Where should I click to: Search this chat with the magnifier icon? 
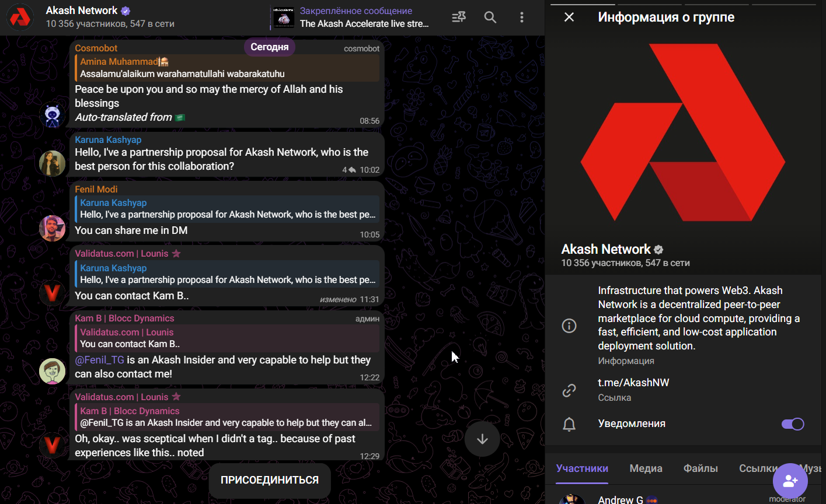[490, 17]
